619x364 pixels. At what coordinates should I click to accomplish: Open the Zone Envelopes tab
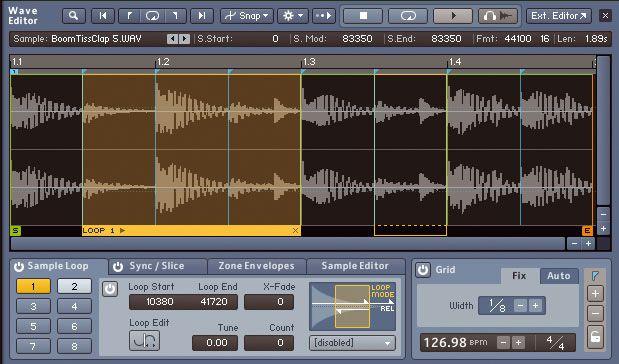click(257, 266)
